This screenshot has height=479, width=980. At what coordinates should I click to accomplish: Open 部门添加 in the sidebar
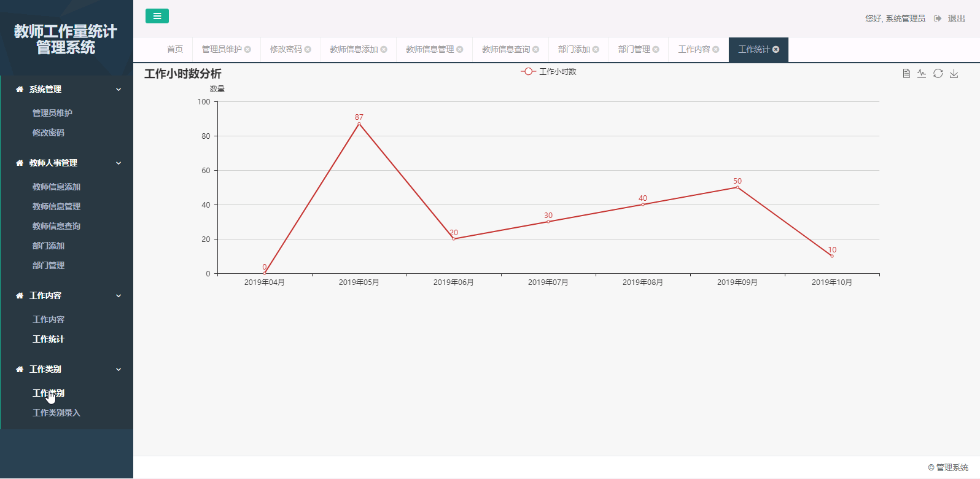[x=49, y=246]
